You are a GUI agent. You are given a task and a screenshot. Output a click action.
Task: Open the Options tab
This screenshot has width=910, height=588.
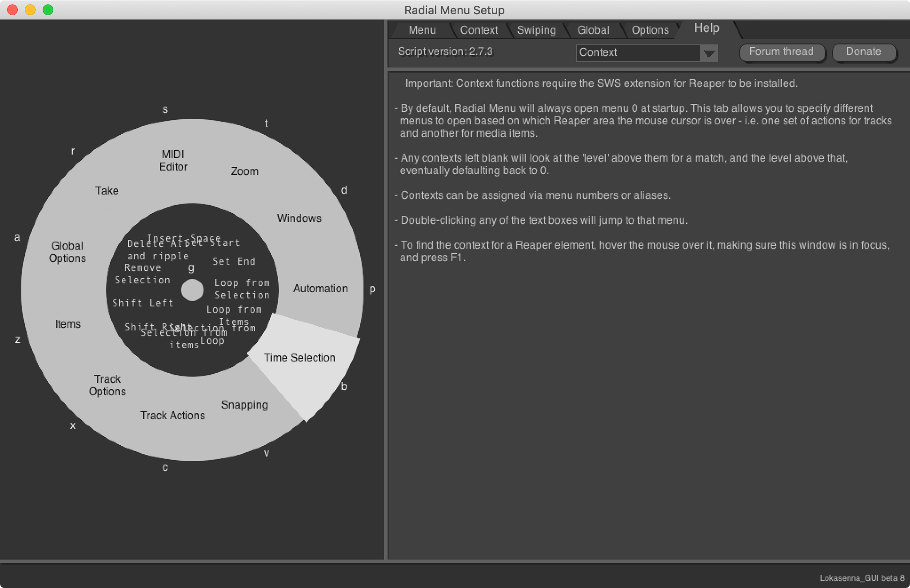point(650,30)
